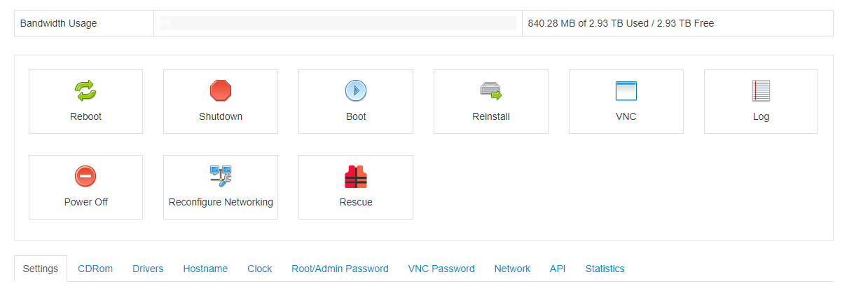Viewport: 868px width, 284px height.
Task: Select the Network tab
Action: tap(512, 269)
